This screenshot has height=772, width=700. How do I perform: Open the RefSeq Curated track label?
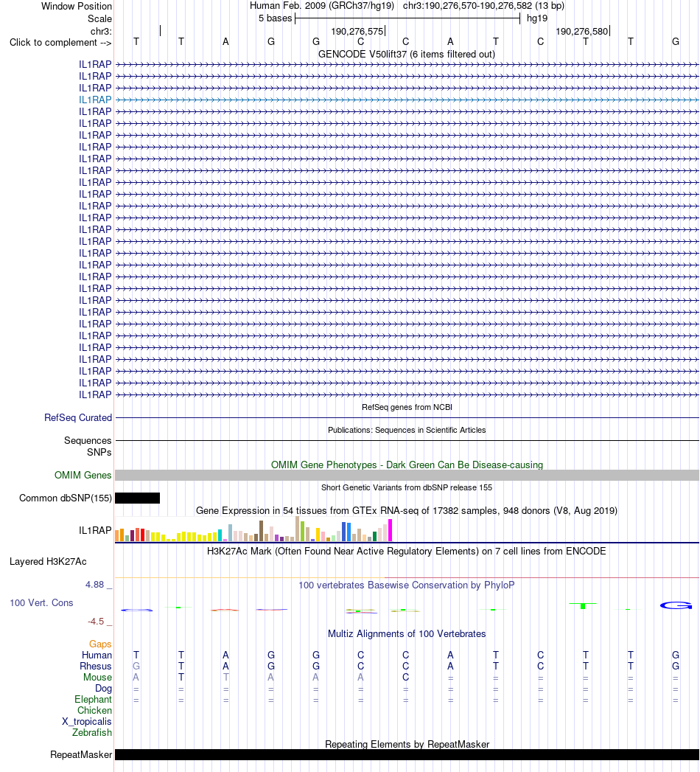(x=78, y=417)
